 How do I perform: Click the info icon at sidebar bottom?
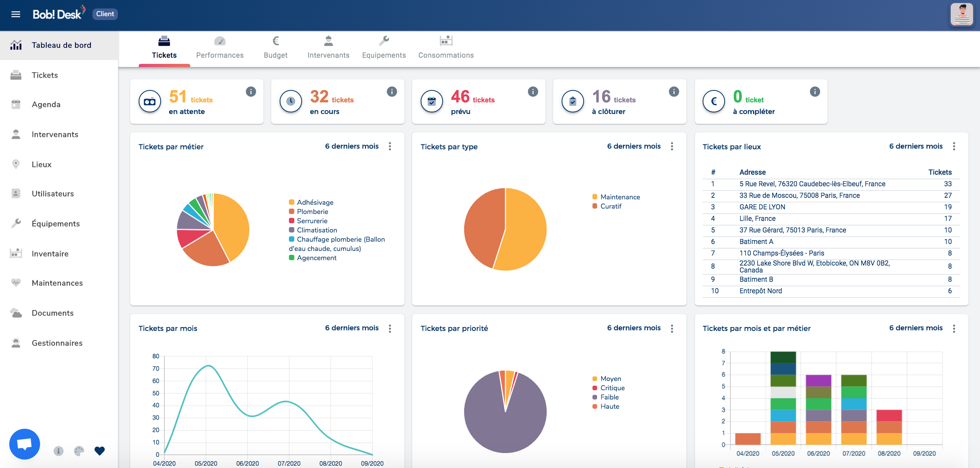[x=59, y=451]
